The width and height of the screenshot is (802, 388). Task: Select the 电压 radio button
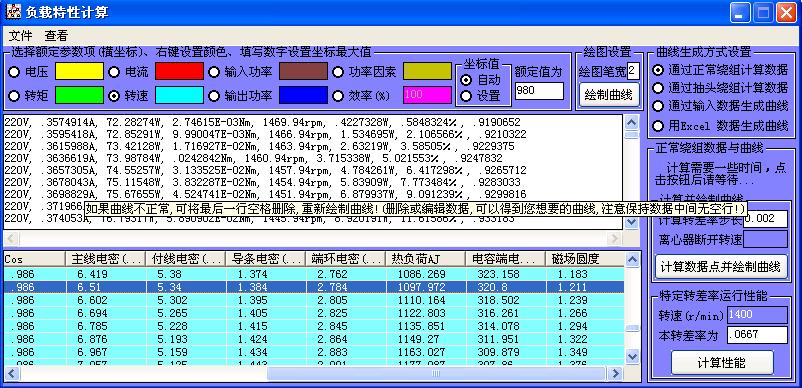(13, 72)
